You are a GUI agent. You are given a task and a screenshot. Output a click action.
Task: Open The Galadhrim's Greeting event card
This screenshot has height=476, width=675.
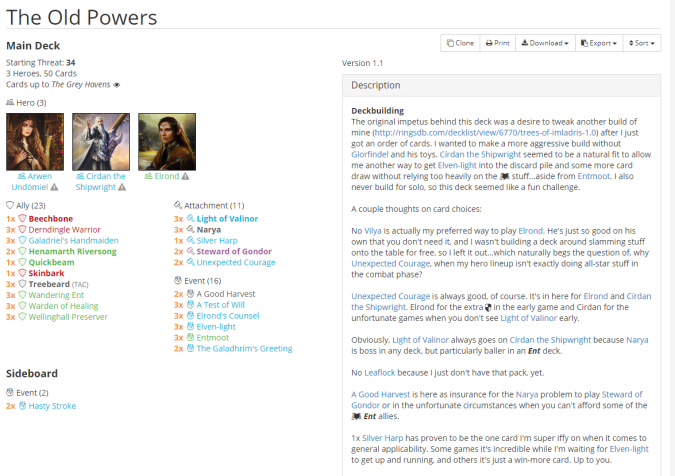click(x=244, y=348)
